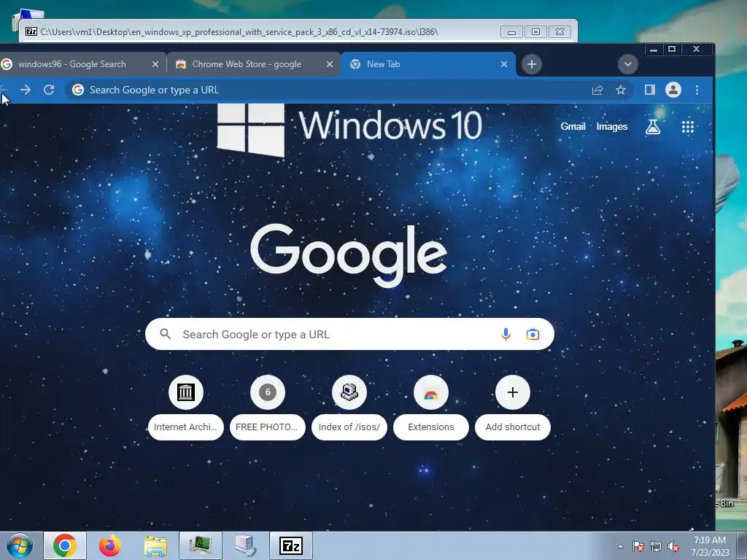Open the muted volume tray icon
Screen dimensions: 747x560
(x=673, y=547)
